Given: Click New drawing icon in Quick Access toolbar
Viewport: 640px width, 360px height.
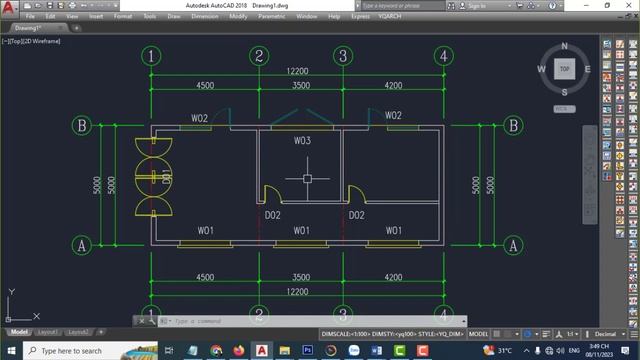Looking at the screenshot, I should coord(27,6).
